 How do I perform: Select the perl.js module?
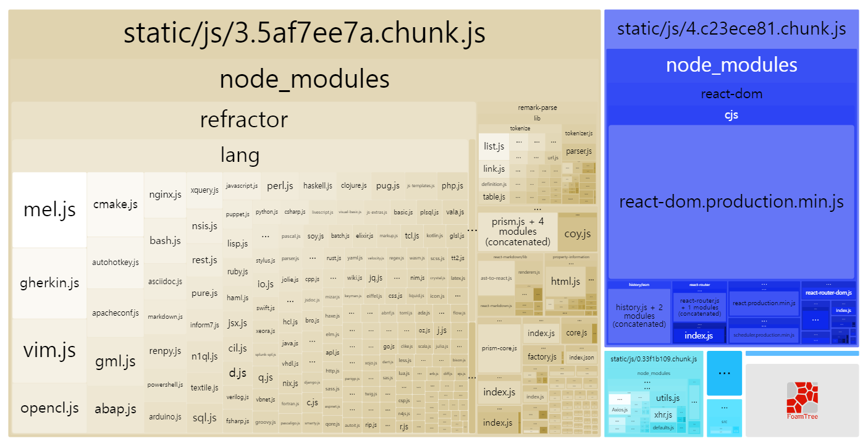point(280,185)
